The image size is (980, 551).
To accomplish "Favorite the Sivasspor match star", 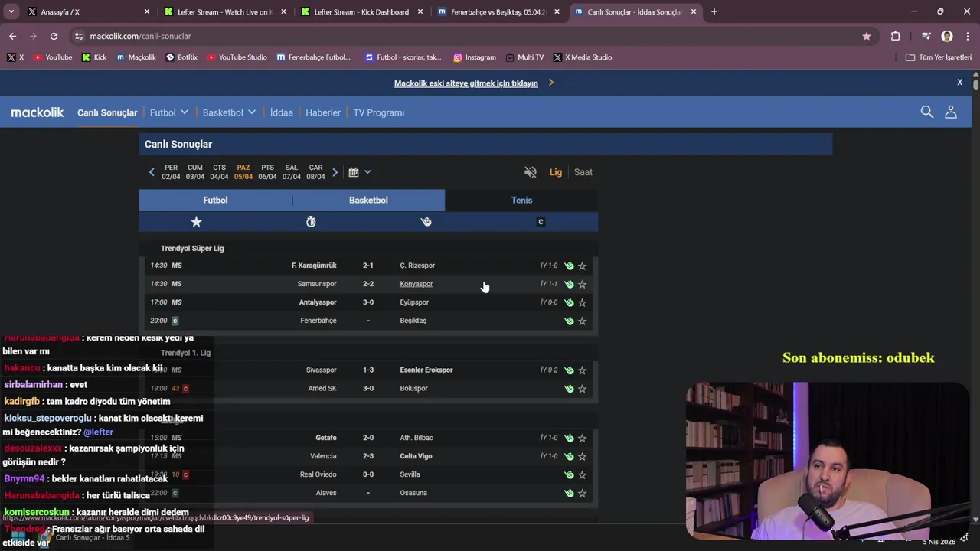I will pyautogui.click(x=582, y=370).
